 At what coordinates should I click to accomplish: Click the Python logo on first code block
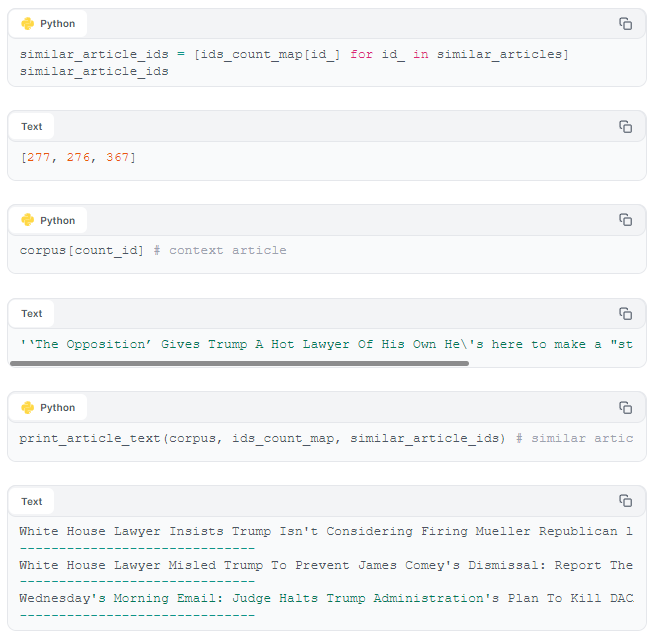[28, 24]
